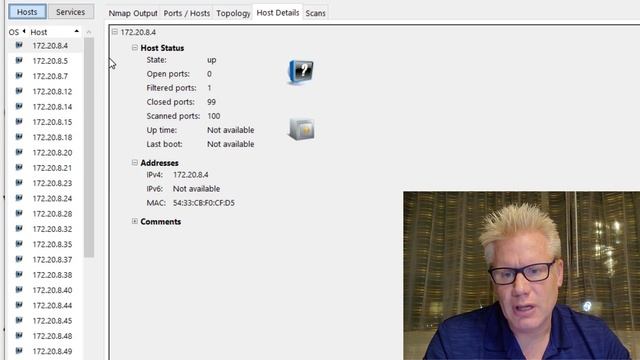Viewport: 640px width, 360px height.
Task: Click the OS icon beside 172.20.8.12
Action: click(19, 91)
